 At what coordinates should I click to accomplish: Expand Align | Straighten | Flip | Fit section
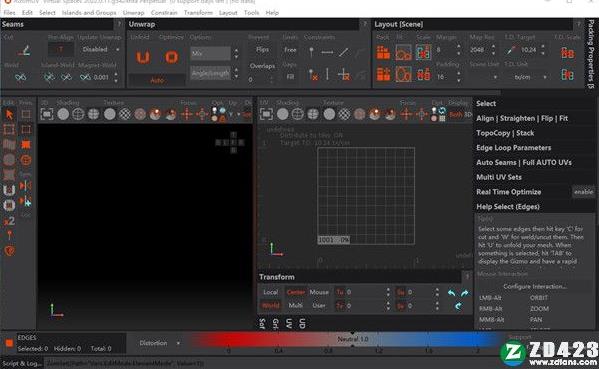tap(534, 118)
